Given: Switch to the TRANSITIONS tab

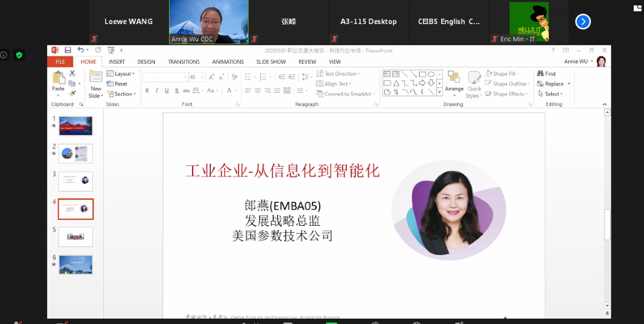Looking at the screenshot, I should 184,62.
